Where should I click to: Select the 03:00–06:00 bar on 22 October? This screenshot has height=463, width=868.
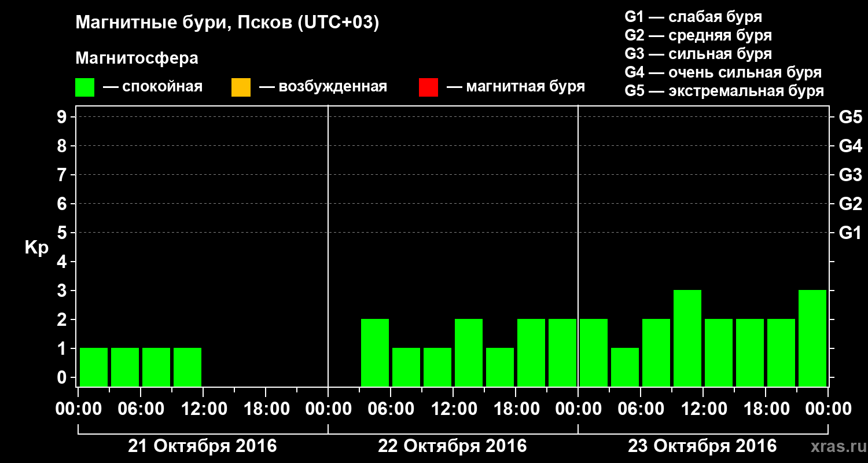point(375,352)
